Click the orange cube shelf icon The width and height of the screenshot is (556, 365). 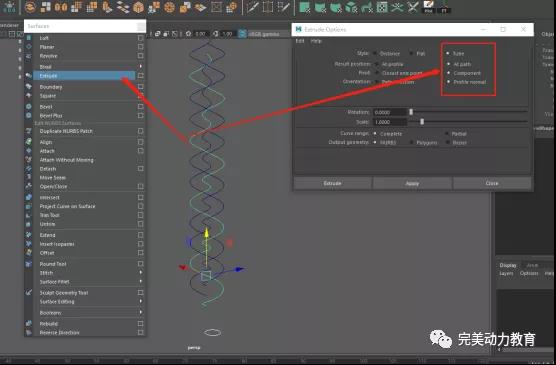(x=138, y=7)
